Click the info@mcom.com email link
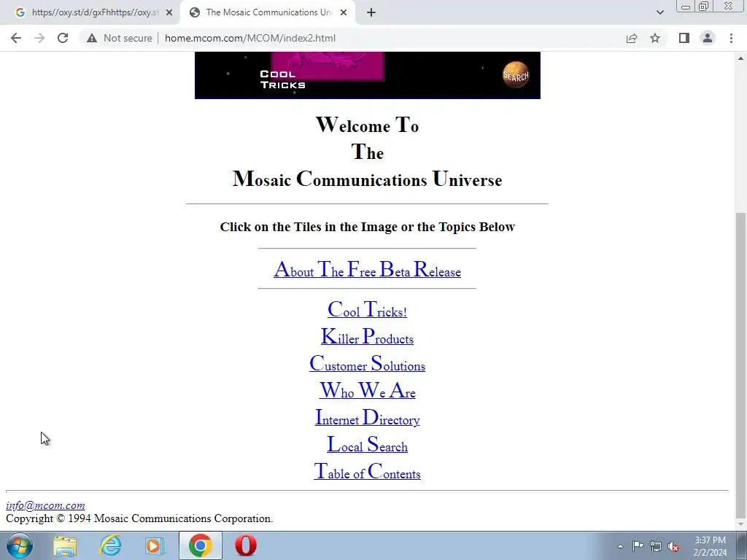 point(45,506)
